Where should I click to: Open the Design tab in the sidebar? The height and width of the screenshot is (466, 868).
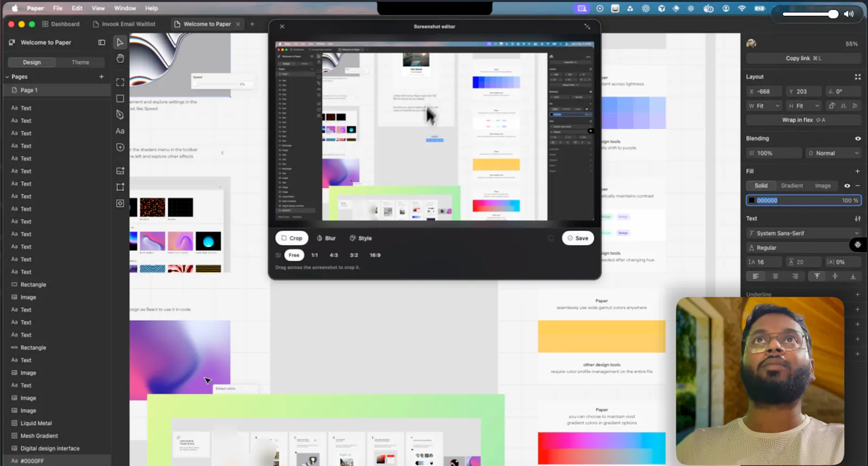[32, 62]
